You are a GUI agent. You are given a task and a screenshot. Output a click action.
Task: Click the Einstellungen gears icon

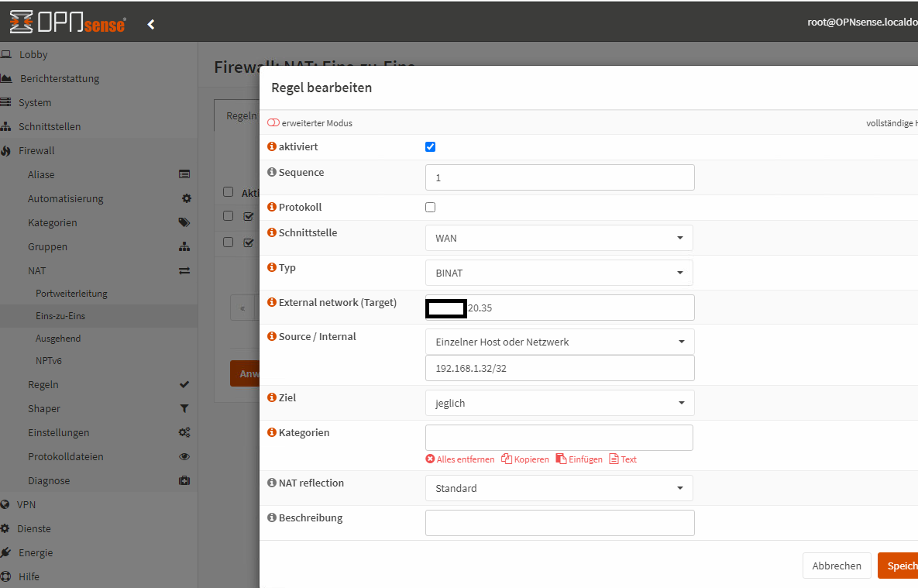point(184,433)
